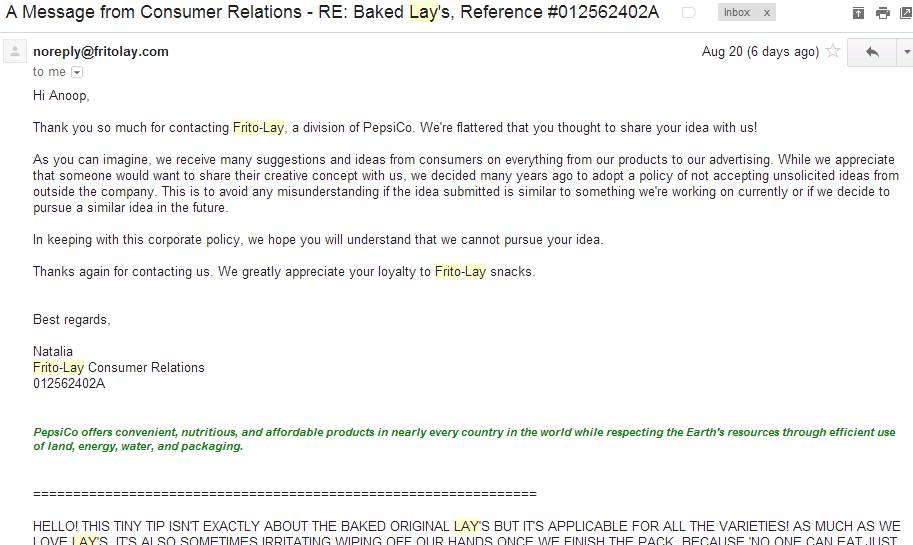Screen dimensions: 913x545
Task: Toggle the importance marker beside the subject
Action: click(688, 13)
